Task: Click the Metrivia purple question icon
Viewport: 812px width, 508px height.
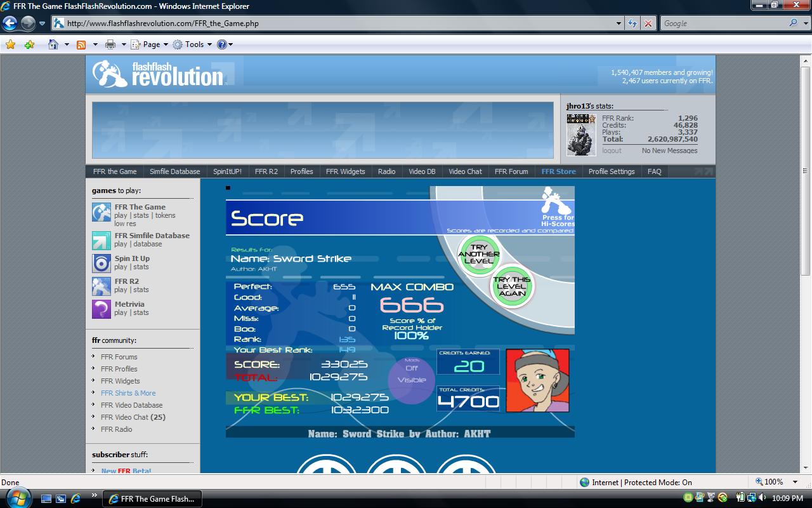Action: (101, 309)
